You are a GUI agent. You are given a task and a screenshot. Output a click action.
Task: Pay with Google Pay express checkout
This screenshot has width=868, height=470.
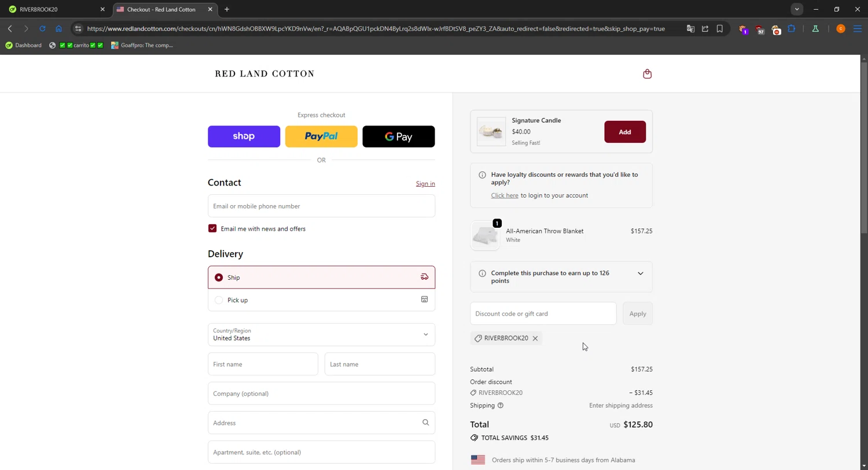pyautogui.click(x=399, y=136)
